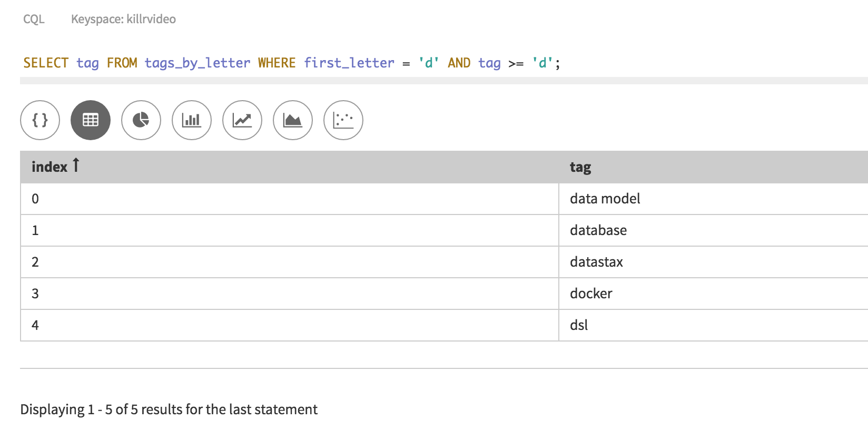Click the 'docker' result cell
This screenshot has height=429, width=868.
pos(591,294)
